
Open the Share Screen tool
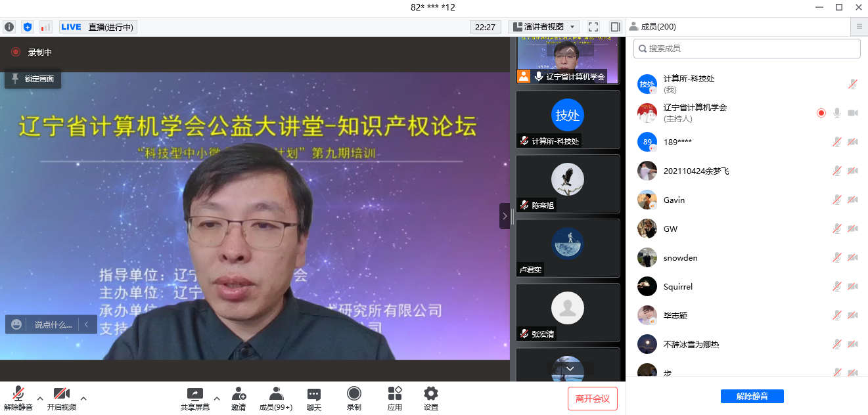coord(195,398)
